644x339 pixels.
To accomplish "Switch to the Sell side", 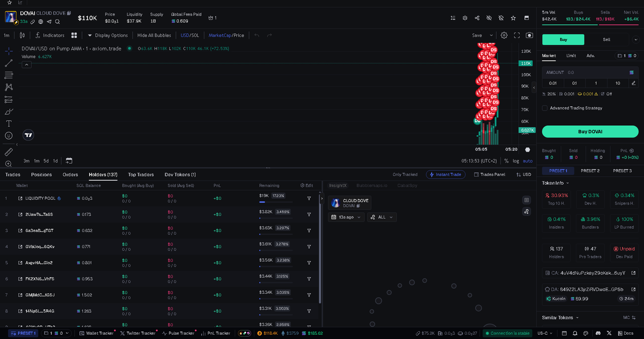I will click(606, 39).
